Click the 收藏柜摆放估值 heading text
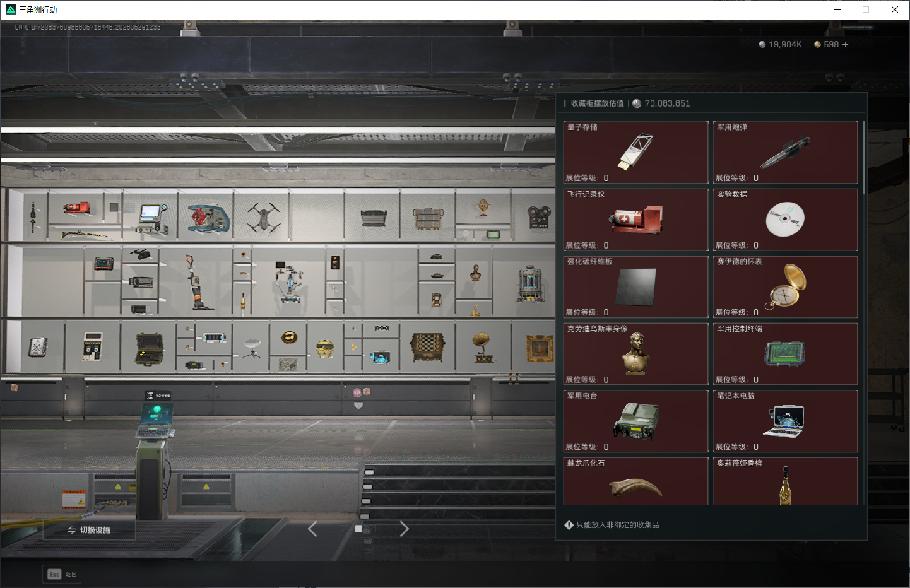Viewport: 910px width, 588px height. [x=597, y=103]
